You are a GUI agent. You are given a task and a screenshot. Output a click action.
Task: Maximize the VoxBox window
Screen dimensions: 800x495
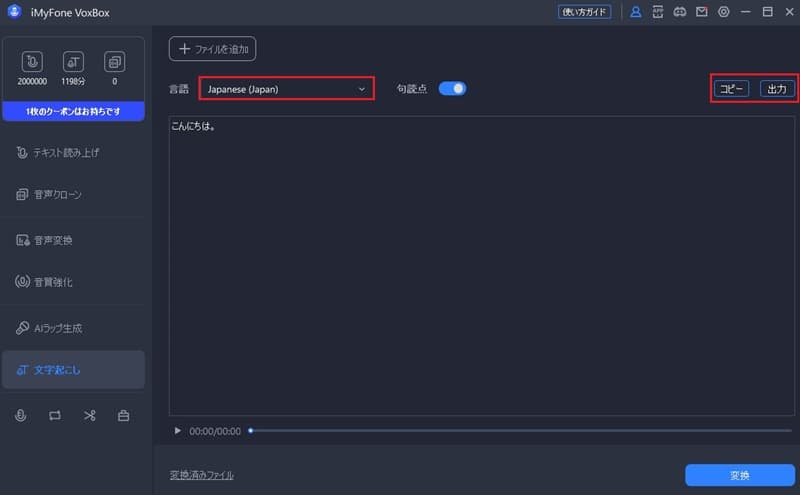tap(767, 12)
